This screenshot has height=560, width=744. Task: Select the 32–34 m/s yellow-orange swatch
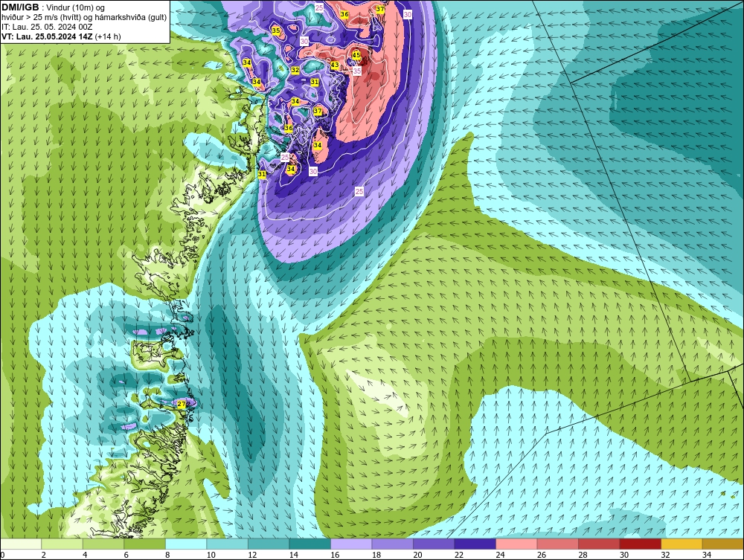pyautogui.click(x=682, y=544)
